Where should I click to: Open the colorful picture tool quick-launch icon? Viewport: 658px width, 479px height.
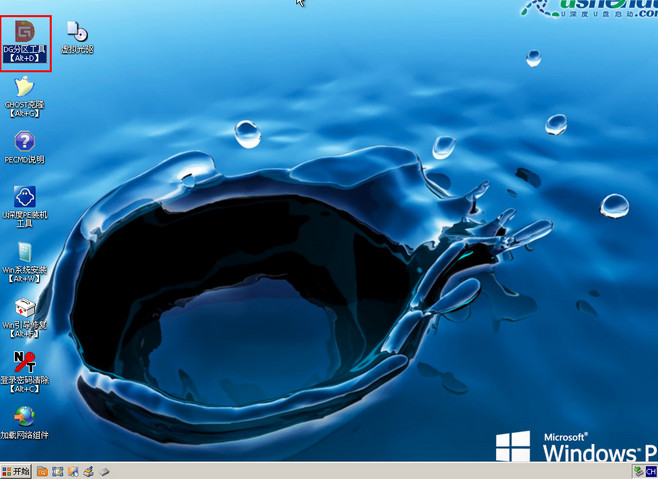coord(73,472)
